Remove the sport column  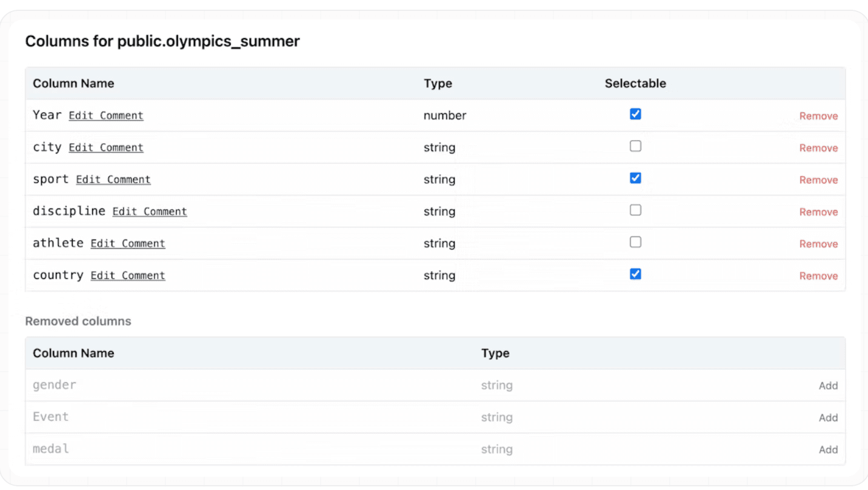[x=818, y=180]
